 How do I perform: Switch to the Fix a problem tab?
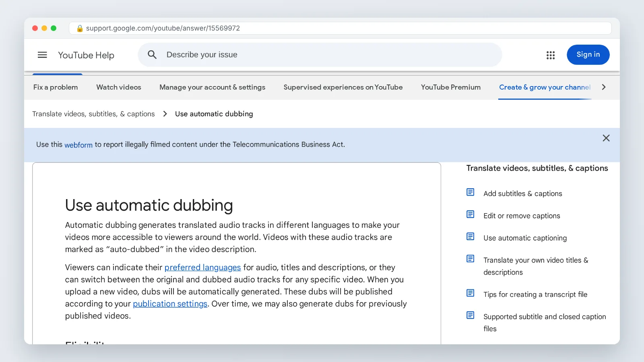click(x=56, y=87)
